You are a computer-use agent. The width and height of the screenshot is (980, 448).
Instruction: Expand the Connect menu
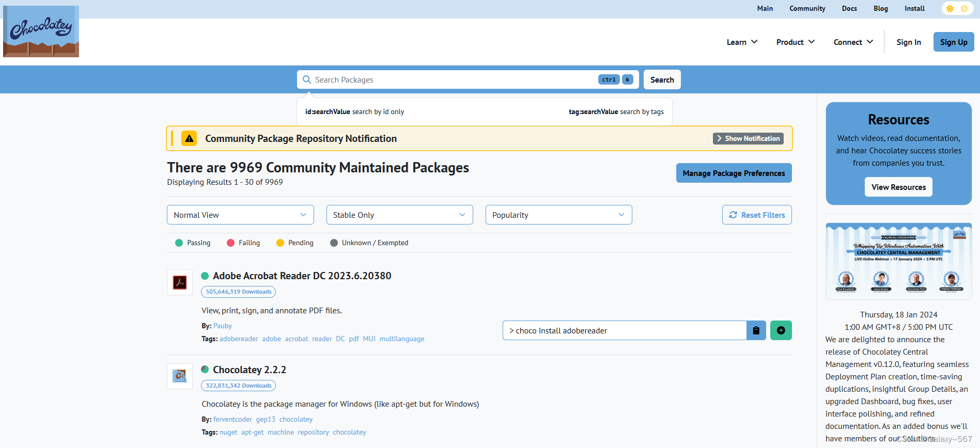(853, 42)
